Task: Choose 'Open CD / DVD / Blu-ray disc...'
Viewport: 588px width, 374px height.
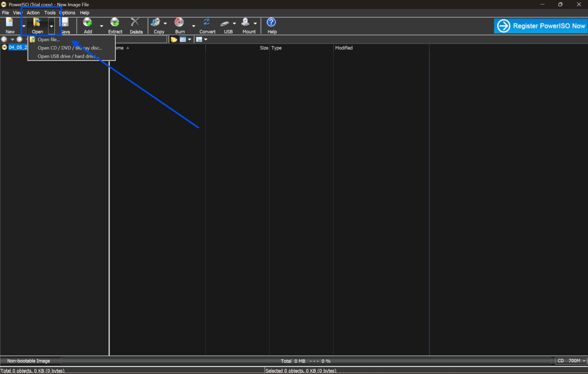Action: 70,48
